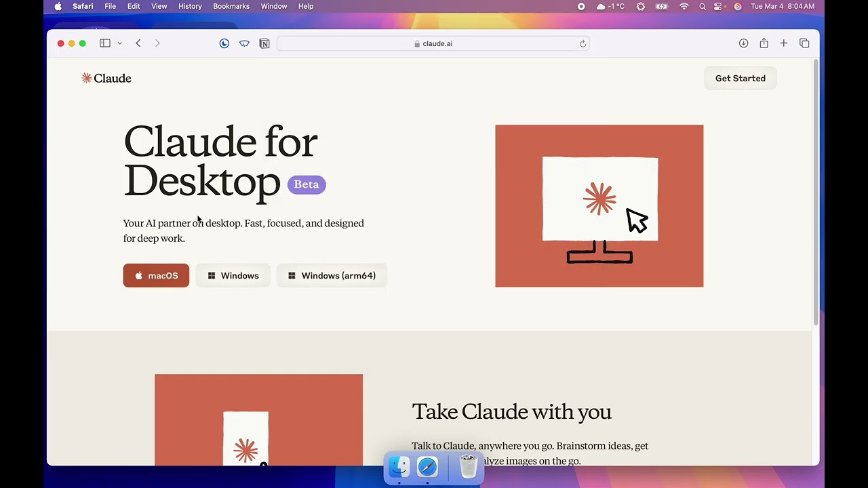Open the Notion web clipper extension

264,43
